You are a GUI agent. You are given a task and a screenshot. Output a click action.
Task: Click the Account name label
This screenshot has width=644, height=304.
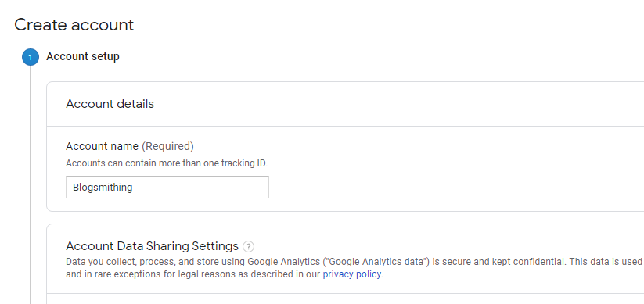(x=102, y=146)
